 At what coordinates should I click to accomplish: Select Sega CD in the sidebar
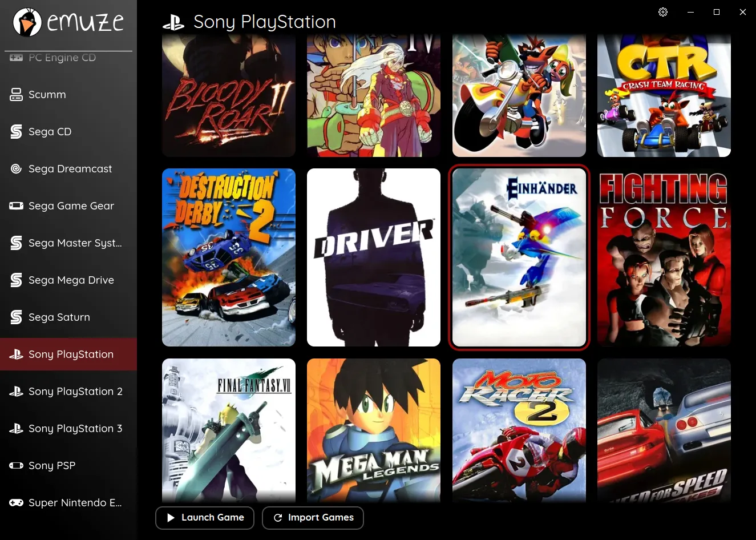(x=50, y=132)
